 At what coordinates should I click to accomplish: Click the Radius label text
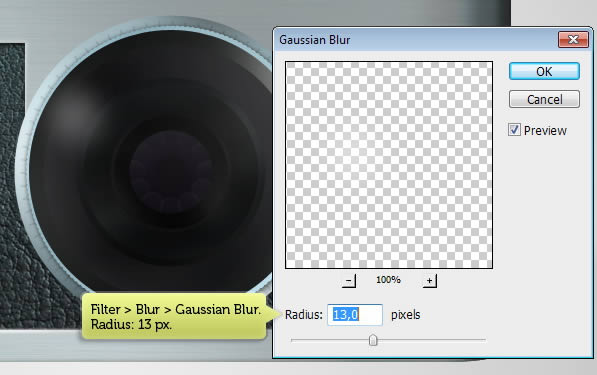(x=303, y=315)
